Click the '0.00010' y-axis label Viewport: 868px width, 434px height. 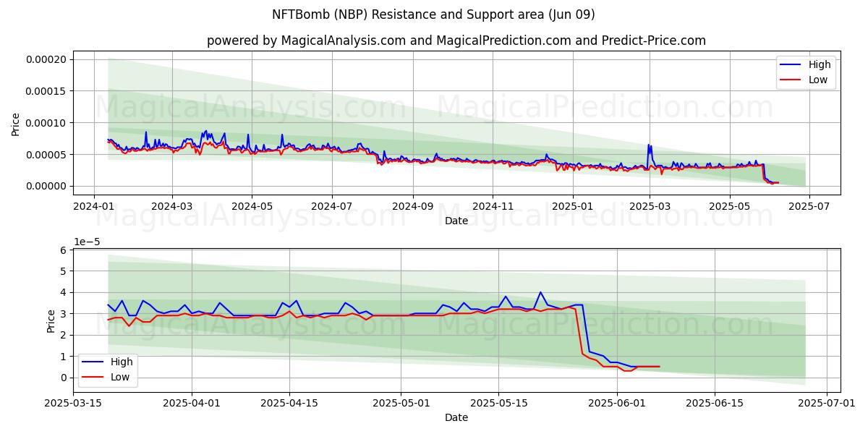click(x=48, y=123)
